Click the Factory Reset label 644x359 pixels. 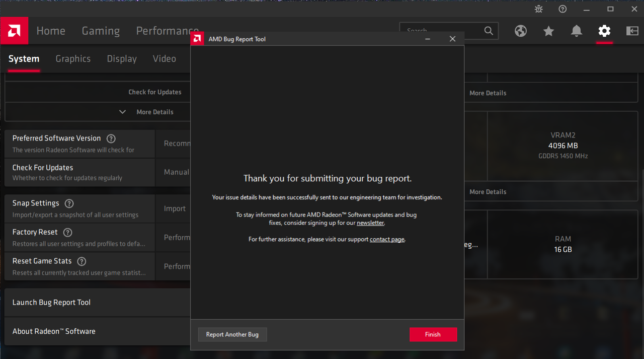[x=35, y=232]
